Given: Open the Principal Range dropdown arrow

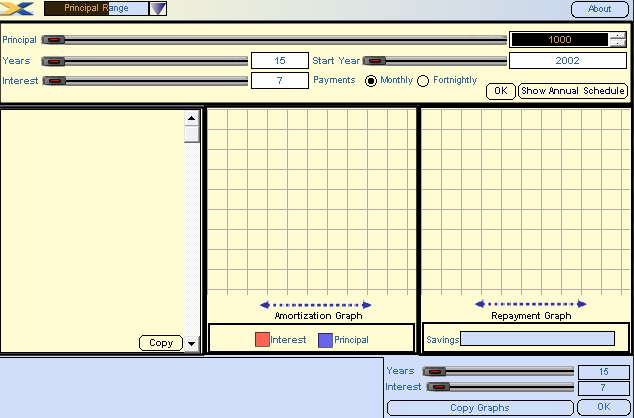Looking at the screenshot, I should click(158, 8).
